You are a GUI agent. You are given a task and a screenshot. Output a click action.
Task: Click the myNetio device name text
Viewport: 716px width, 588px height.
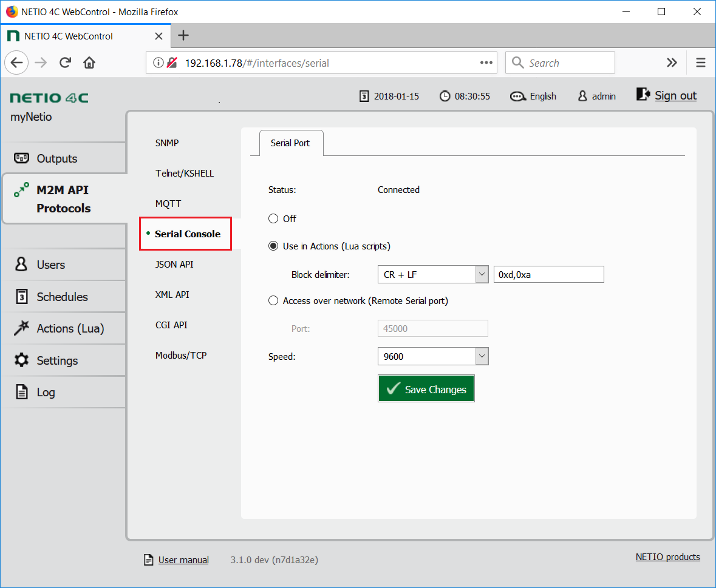31,117
